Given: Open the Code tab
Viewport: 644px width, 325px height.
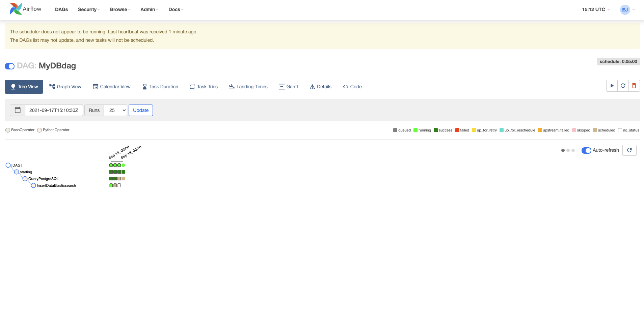Looking at the screenshot, I should coord(352,87).
